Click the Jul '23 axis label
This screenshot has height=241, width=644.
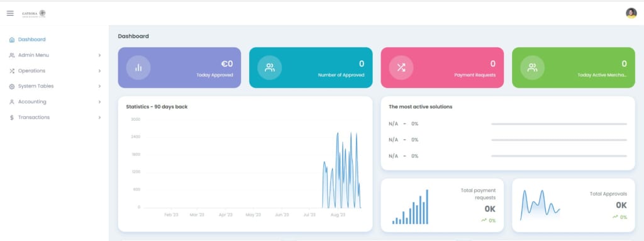point(309,215)
